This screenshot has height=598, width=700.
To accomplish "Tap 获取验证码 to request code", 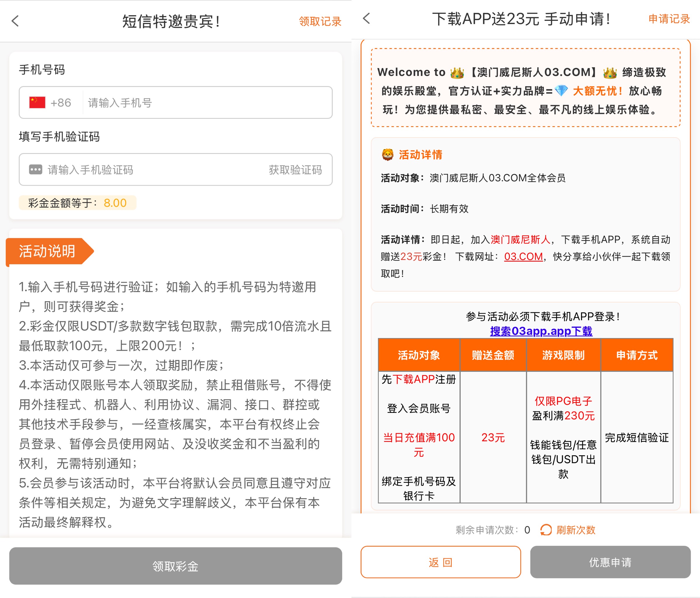I will click(295, 170).
